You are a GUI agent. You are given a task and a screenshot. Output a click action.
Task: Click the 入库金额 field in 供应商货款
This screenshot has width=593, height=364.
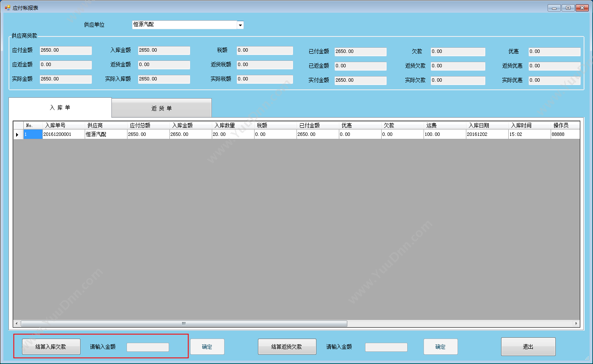pos(164,50)
